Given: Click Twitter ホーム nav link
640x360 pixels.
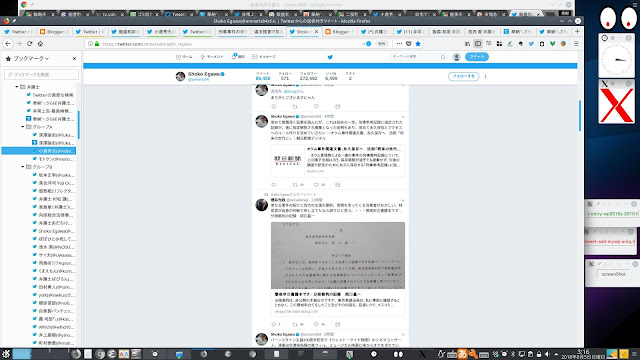Looking at the screenshot, I should click(x=184, y=57).
